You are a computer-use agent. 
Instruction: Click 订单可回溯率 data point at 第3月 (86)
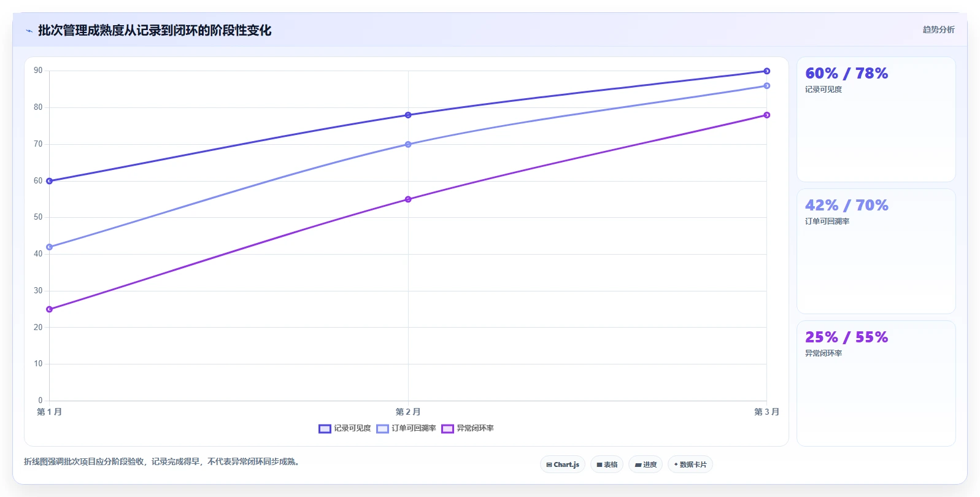tap(766, 86)
